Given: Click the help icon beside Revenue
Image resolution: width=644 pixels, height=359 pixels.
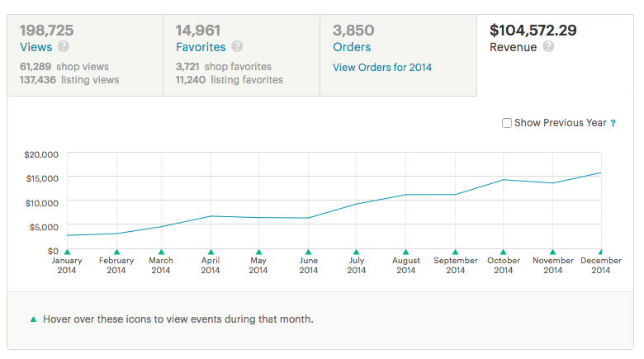Looking at the screenshot, I should click(x=548, y=46).
